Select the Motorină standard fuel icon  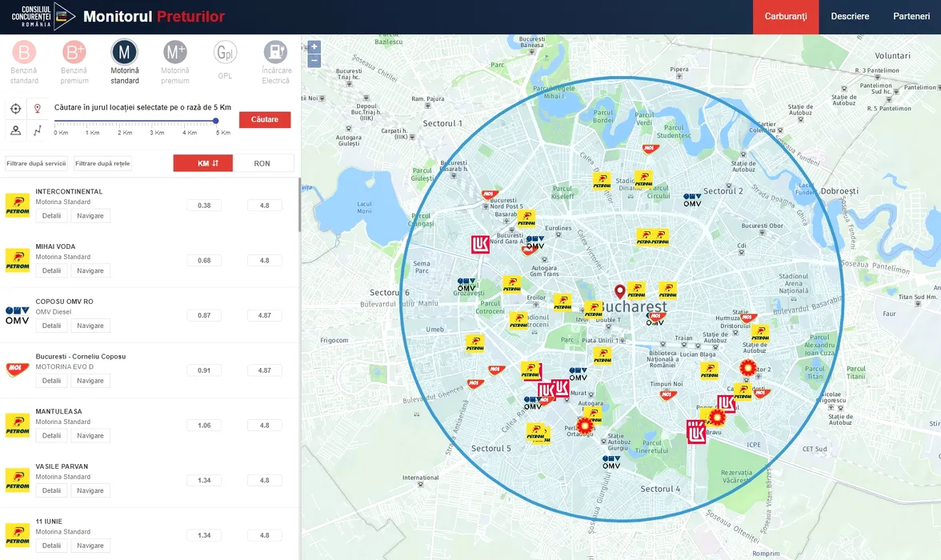pos(124,53)
